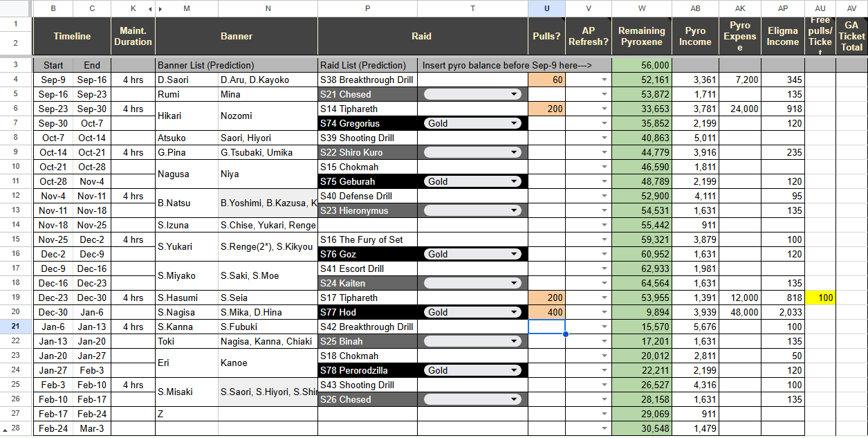Select the column W header

tap(642, 8)
